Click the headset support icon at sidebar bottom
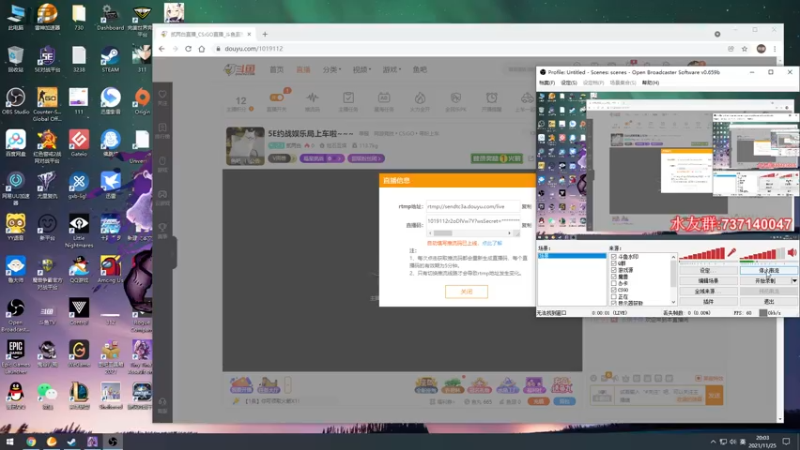800x450 pixels. click(x=162, y=402)
